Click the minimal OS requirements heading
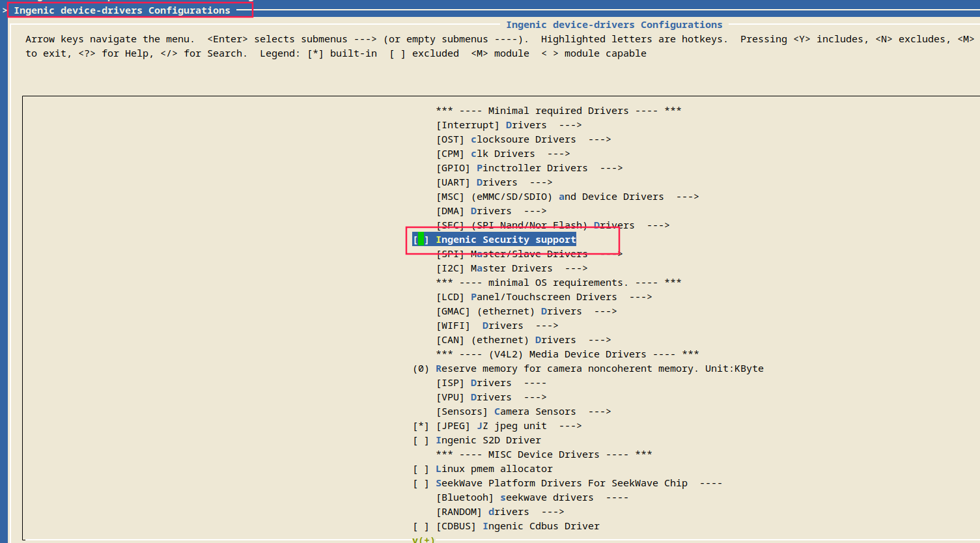Viewport: 980px width, 543px height. click(x=559, y=283)
